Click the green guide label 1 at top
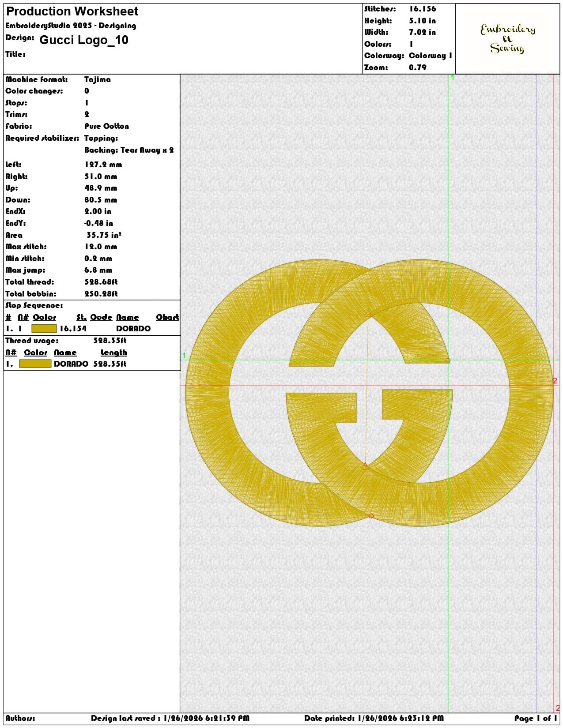This screenshot has width=563, height=728. pos(452,78)
